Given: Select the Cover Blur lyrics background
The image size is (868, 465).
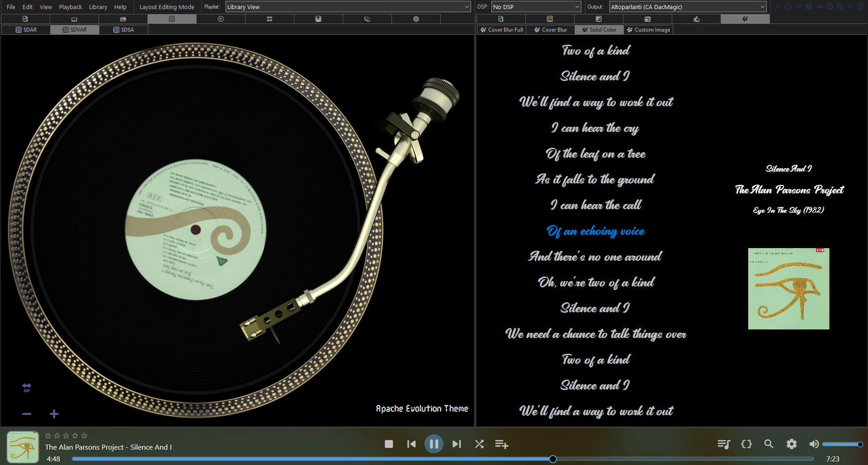Looking at the screenshot, I should (551, 30).
